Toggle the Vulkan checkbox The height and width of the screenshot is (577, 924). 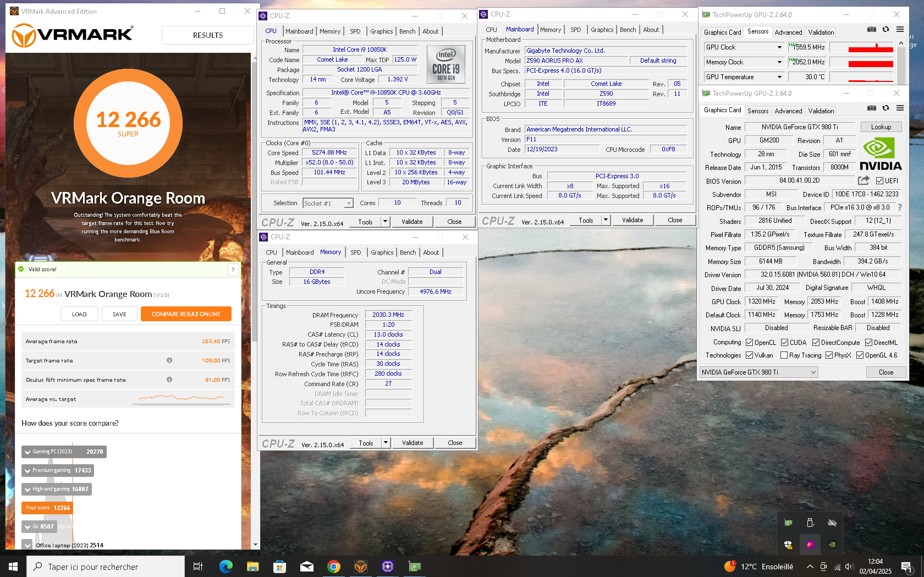[x=749, y=355]
